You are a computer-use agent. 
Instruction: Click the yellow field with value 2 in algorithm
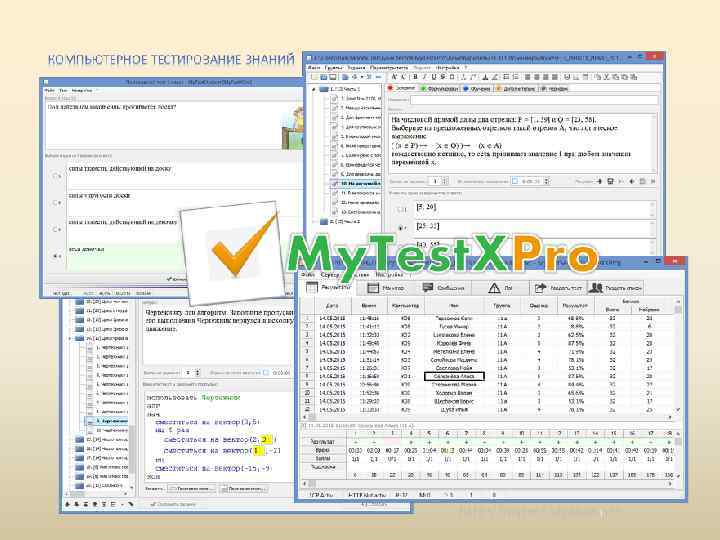pos(266,439)
